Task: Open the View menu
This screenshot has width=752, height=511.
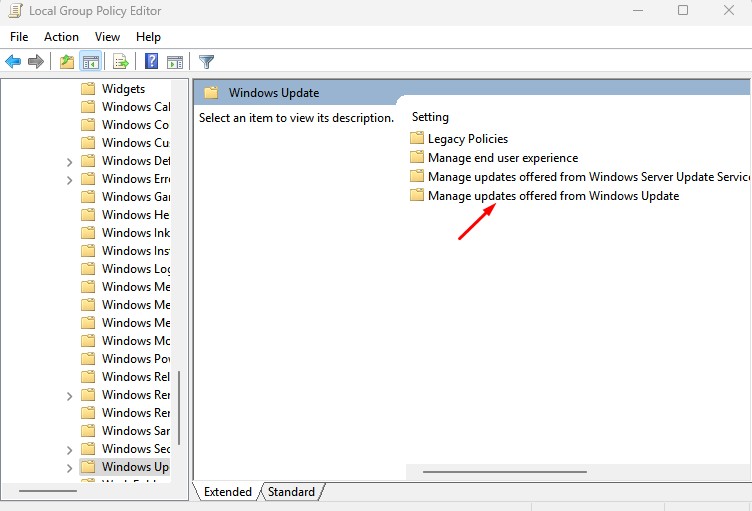Action: coord(107,37)
